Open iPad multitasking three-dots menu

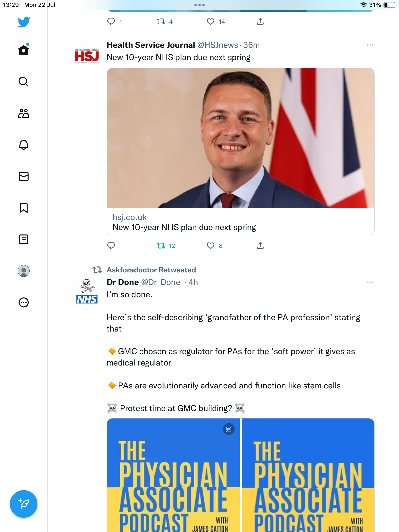point(199,5)
